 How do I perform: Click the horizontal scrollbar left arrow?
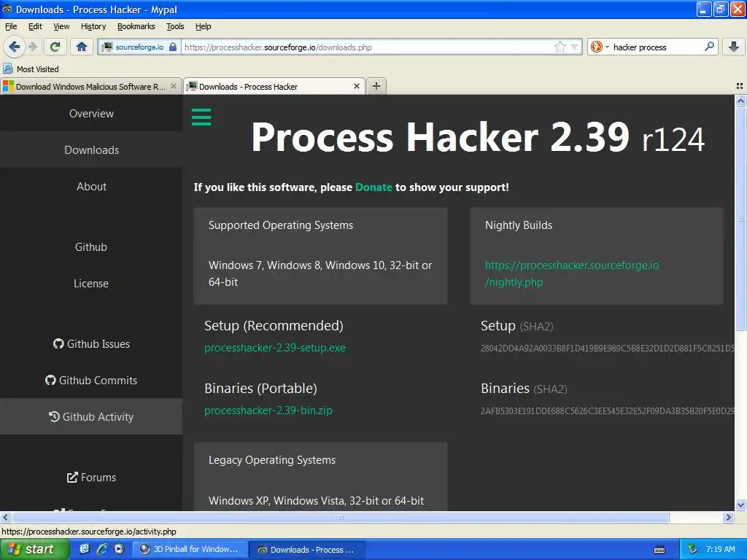point(5,517)
